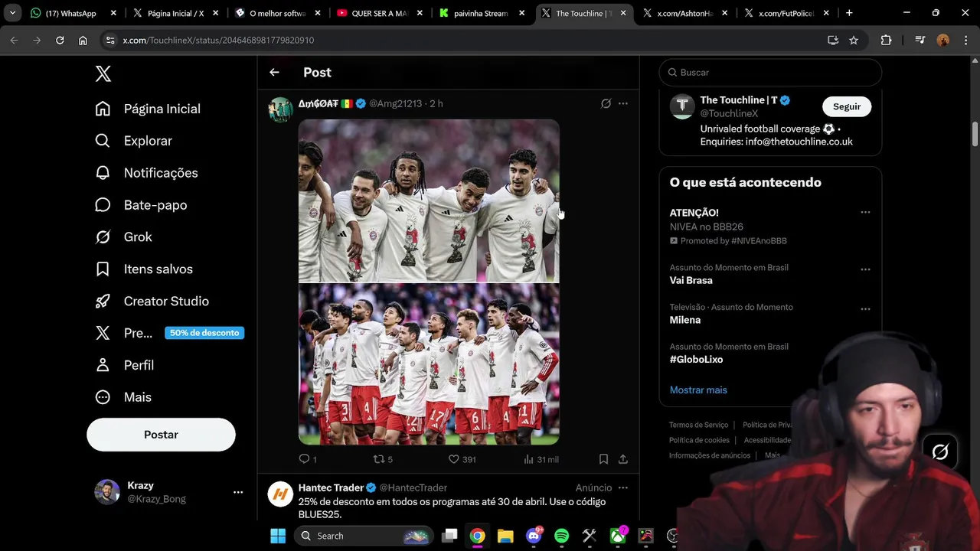Open the Windows Start menu
Image resolution: width=980 pixels, height=551 pixels.
pyautogui.click(x=278, y=536)
